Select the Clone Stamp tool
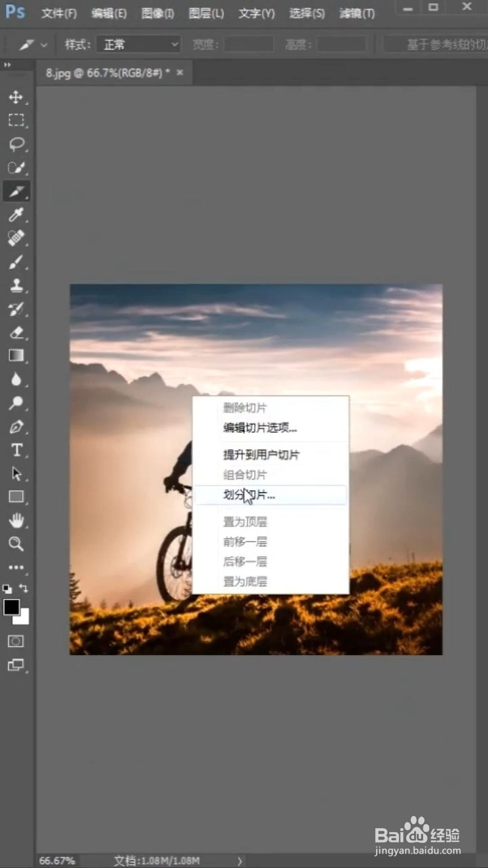Image resolution: width=488 pixels, height=868 pixels. [x=16, y=285]
